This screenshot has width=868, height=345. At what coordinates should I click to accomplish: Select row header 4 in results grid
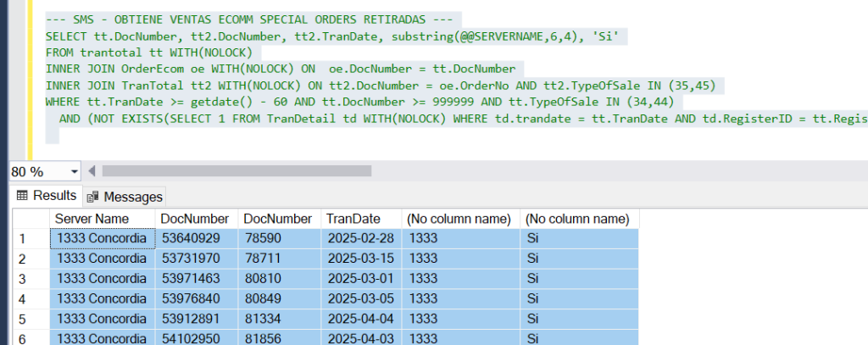point(31,298)
